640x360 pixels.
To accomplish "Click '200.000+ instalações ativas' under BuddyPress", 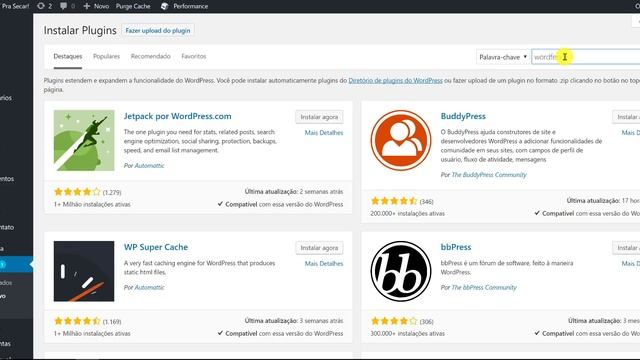I will [408, 213].
